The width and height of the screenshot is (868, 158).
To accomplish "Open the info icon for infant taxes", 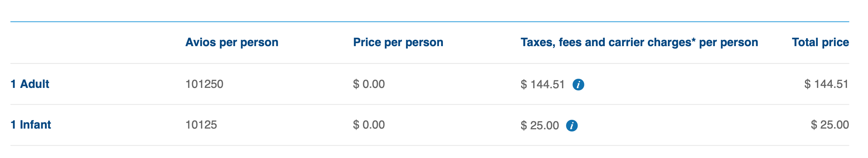I will click(x=572, y=126).
